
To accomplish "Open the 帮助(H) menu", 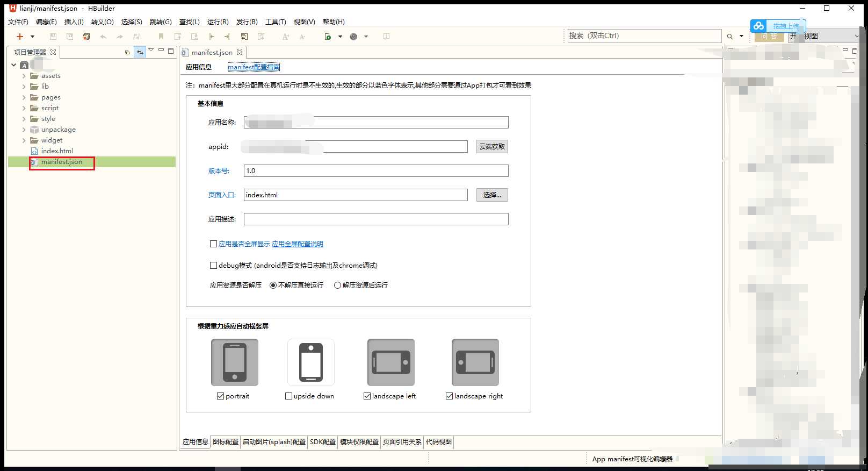I will pos(334,22).
